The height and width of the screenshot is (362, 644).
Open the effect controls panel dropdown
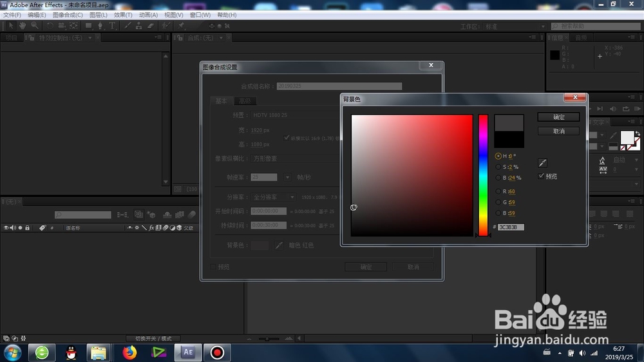pyautogui.click(x=90, y=38)
